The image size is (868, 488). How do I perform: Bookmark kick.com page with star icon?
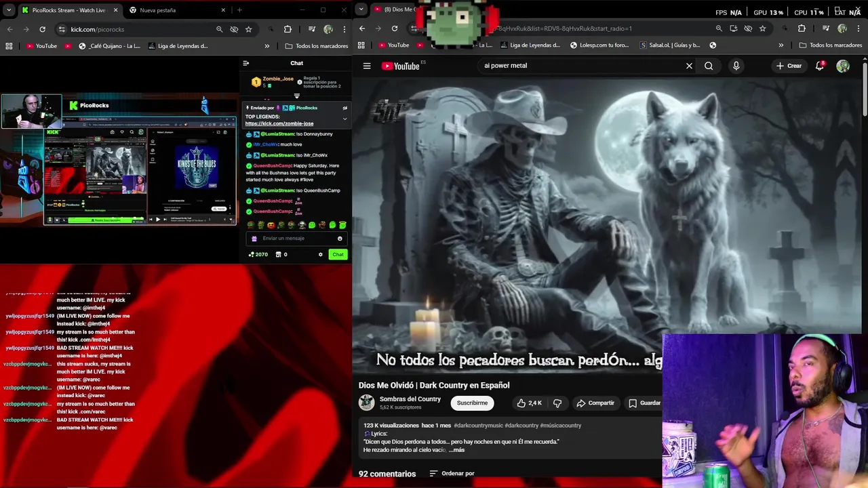(249, 29)
